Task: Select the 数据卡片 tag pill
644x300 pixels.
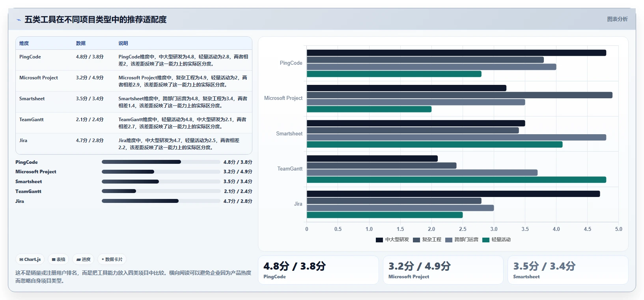Action: (x=112, y=259)
